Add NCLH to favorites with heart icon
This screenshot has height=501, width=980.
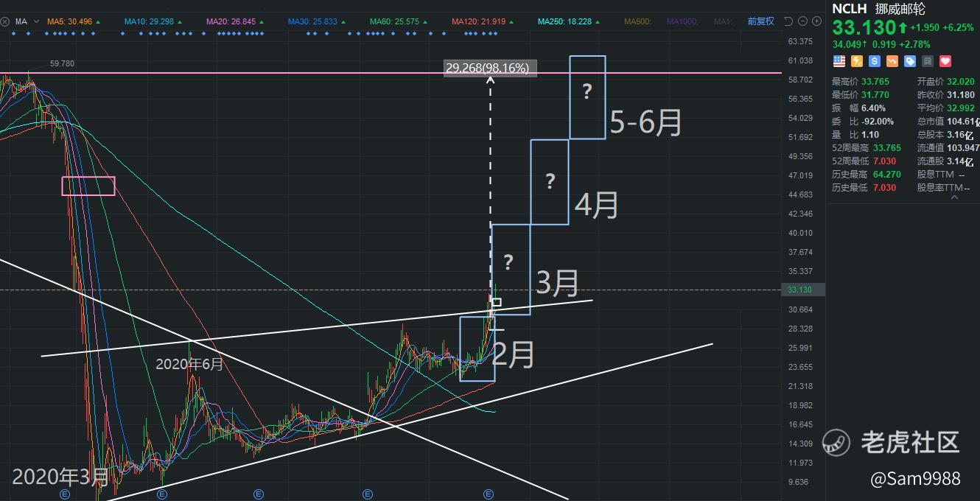coord(945,62)
